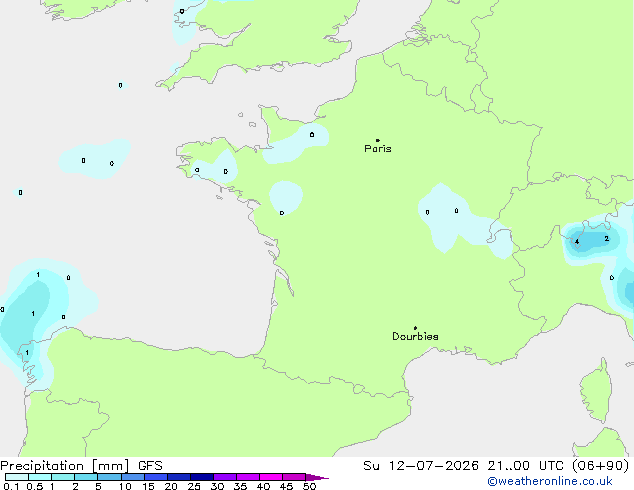Click the GFS model label

pos(150,466)
